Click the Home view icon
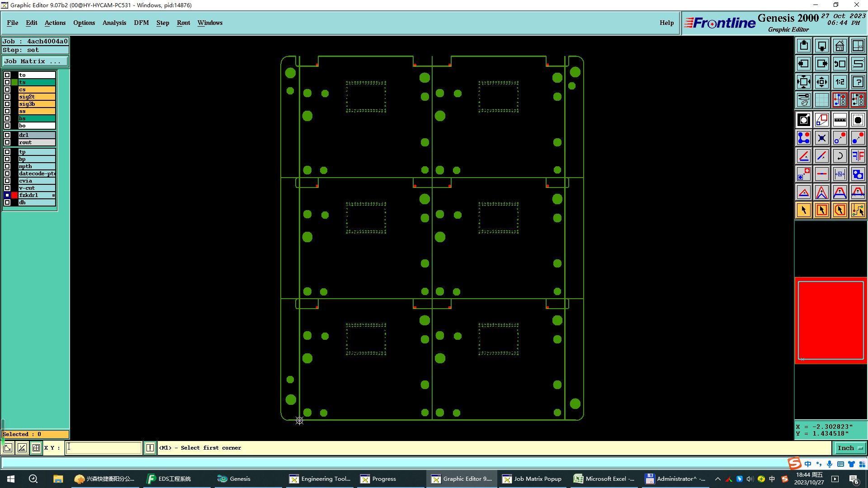This screenshot has width=868, height=488. pos(840,46)
